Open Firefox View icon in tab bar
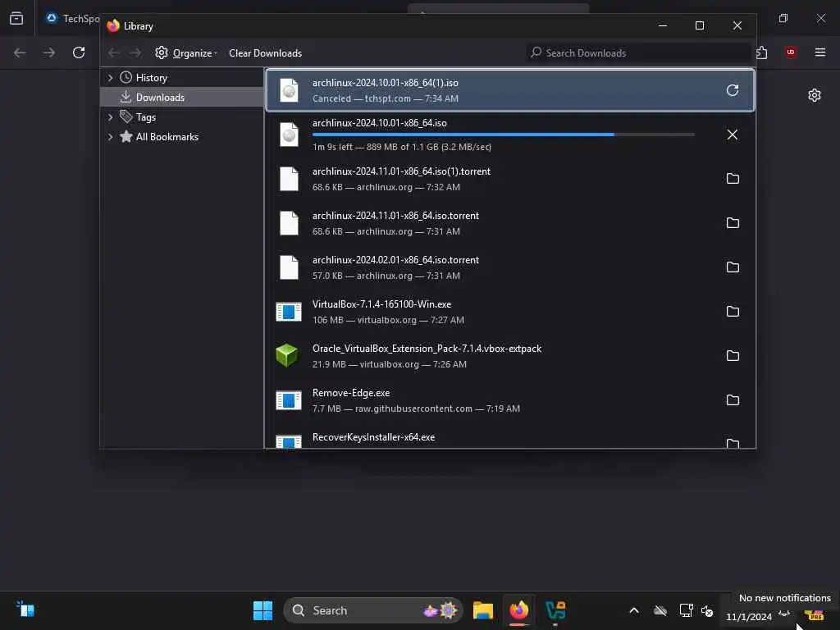The width and height of the screenshot is (840, 630). (x=16, y=18)
